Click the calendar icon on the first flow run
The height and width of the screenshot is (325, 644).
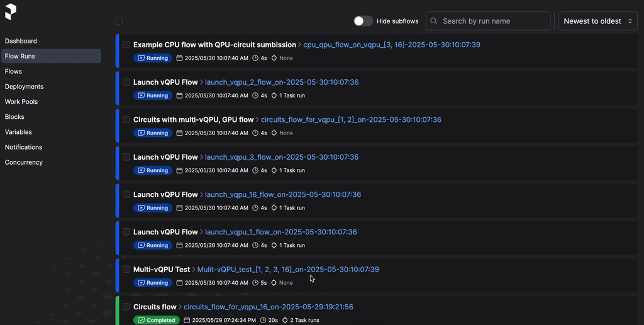click(x=179, y=58)
